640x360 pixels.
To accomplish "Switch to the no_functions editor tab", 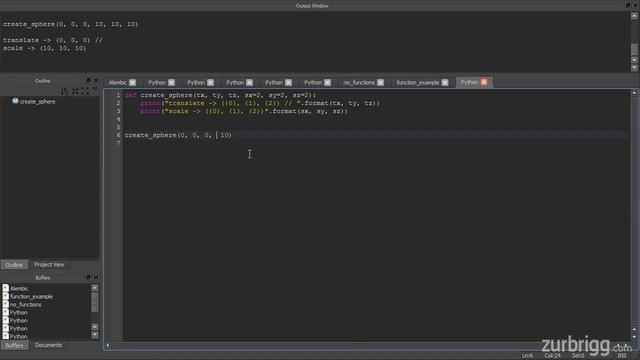I will click(x=359, y=82).
